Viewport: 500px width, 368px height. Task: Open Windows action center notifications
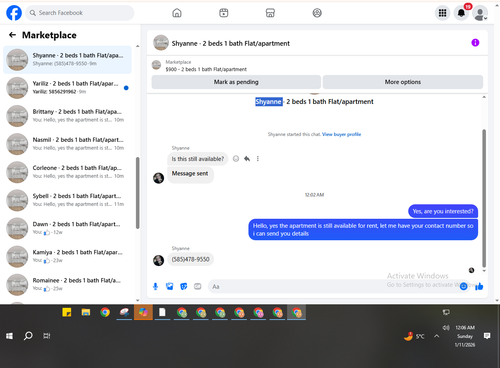(x=487, y=336)
